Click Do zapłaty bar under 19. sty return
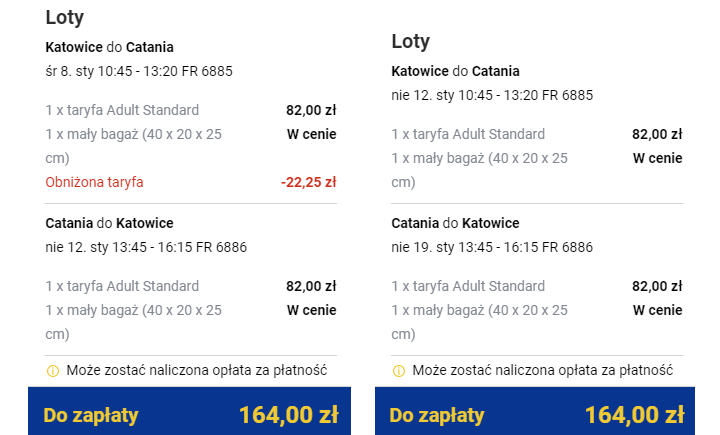The height and width of the screenshot is (435, 720). (536, 414)
